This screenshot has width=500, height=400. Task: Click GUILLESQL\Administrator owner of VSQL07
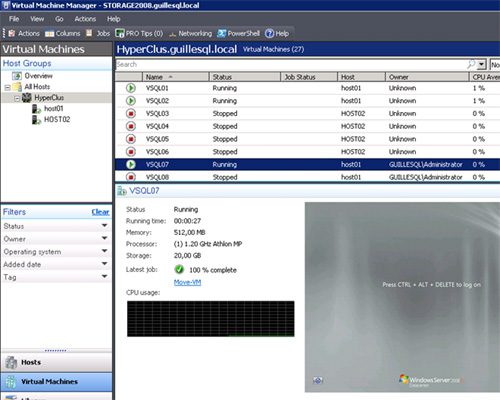pos(426,165)
